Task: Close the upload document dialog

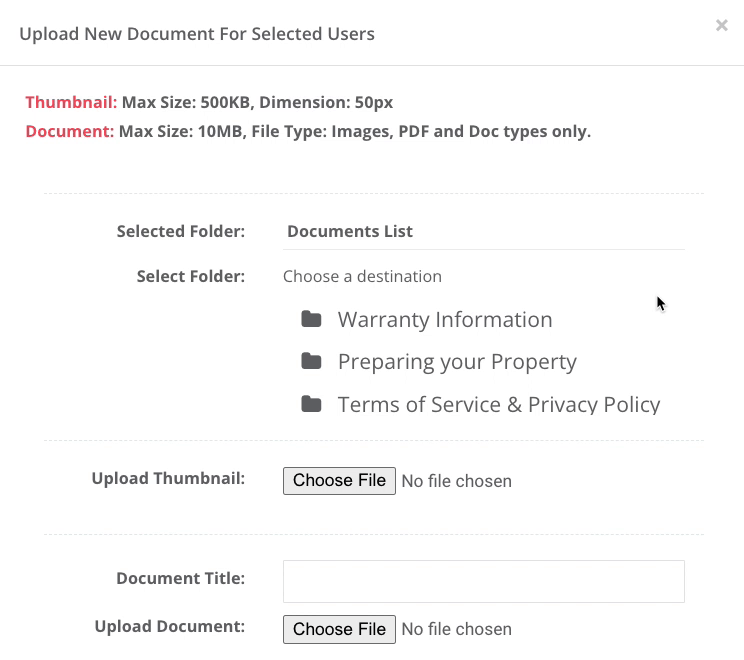Action: click(722, 25)
